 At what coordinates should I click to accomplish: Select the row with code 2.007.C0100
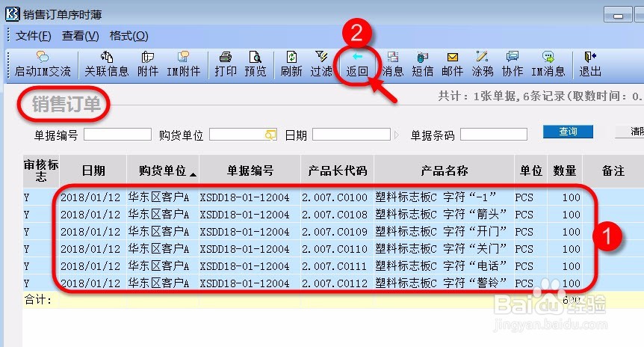(333, 197)
